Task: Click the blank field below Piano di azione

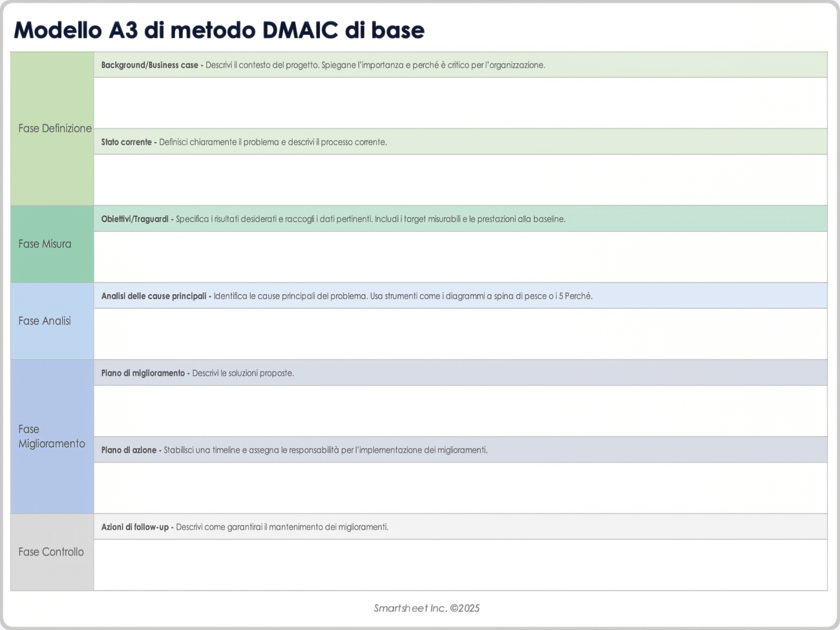Action: point(460,487)
